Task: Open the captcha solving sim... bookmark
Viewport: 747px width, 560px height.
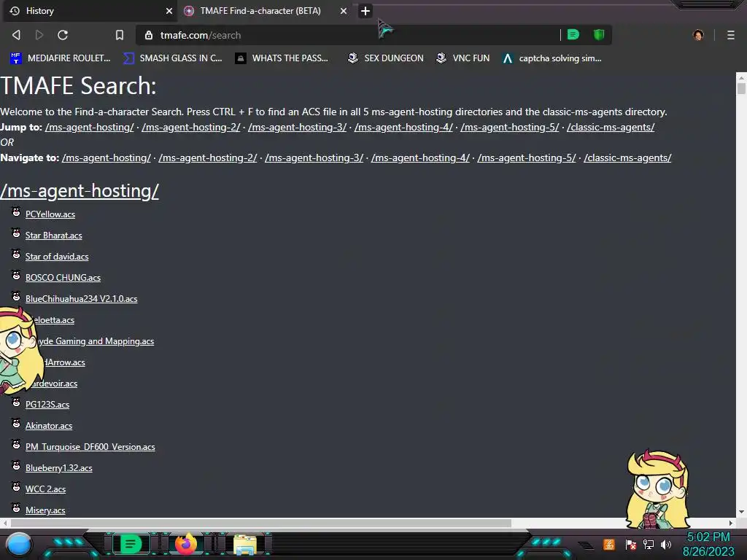Action: coord(552,58)
